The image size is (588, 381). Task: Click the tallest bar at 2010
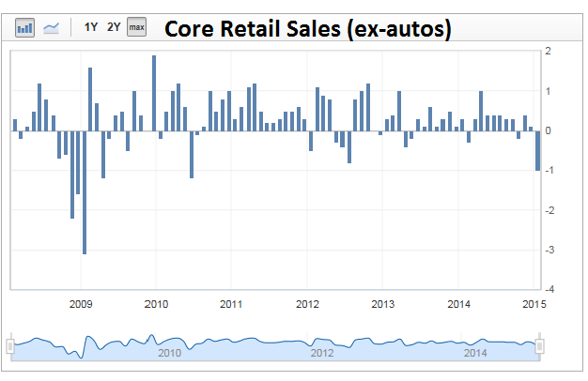click(154, 93)
